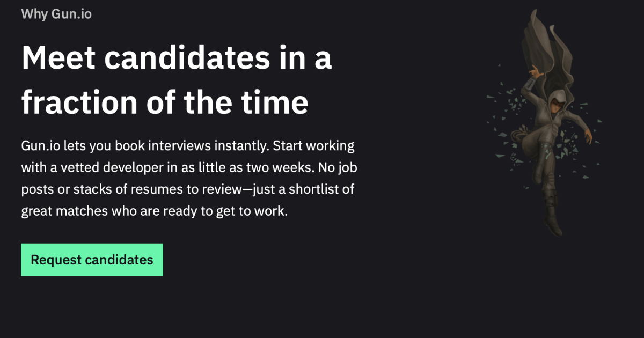Click the "Meet candidates in a" headline line
644x338 pixels.
coord(177,58)
